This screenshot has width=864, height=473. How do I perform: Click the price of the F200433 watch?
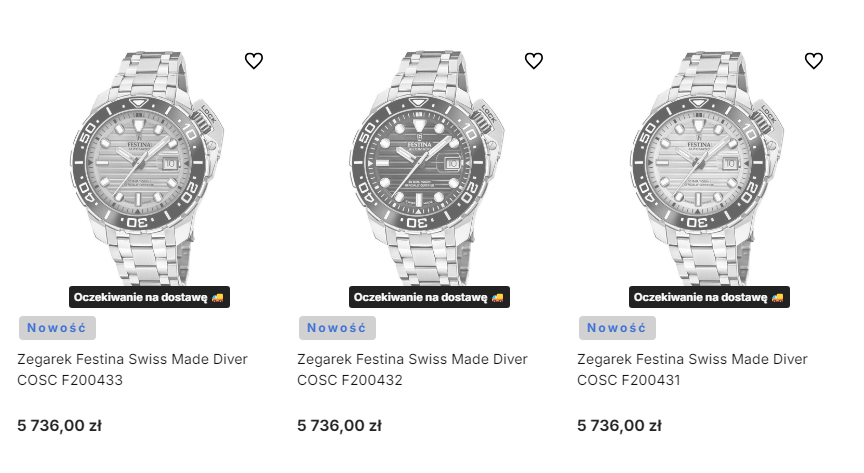tap(60, 425)
